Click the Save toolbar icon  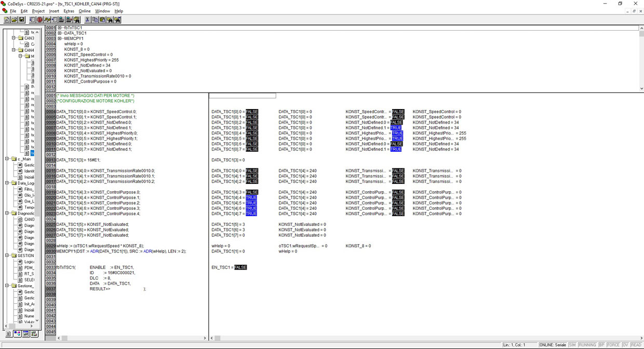[21, 20]
